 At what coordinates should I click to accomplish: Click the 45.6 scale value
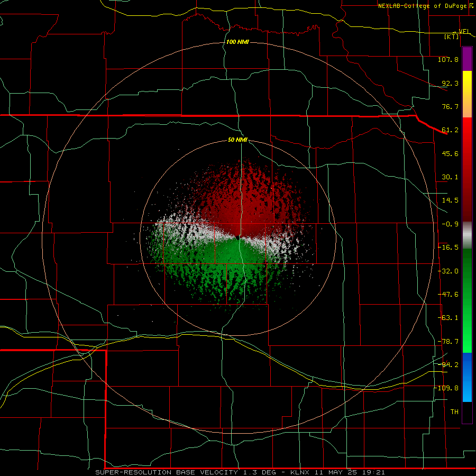pos(450,153)
